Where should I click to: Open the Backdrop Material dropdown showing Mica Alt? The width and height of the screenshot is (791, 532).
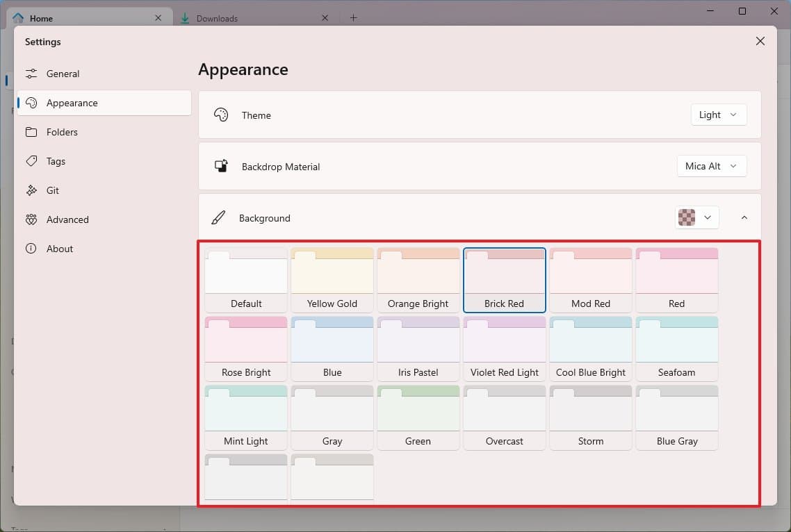[712, 166]
